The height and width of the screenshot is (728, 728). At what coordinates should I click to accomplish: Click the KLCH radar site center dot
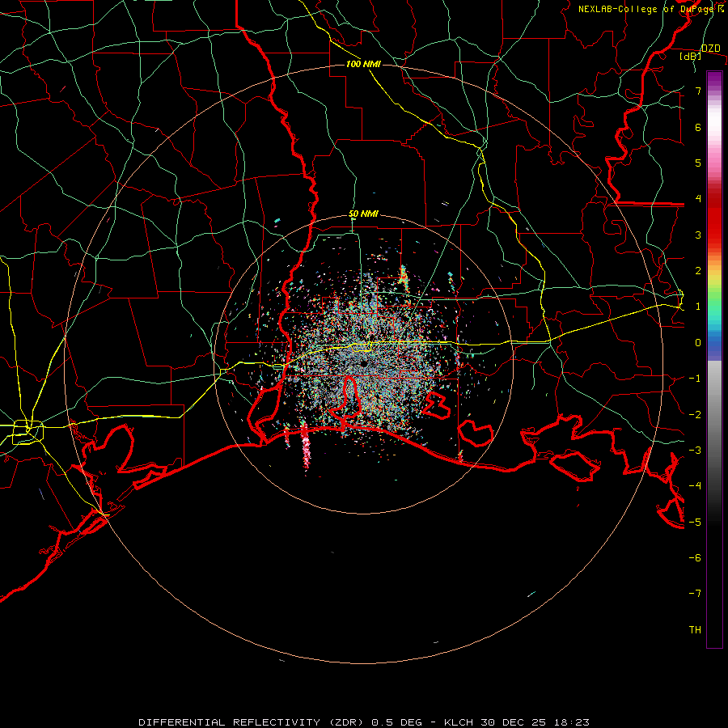364,363
